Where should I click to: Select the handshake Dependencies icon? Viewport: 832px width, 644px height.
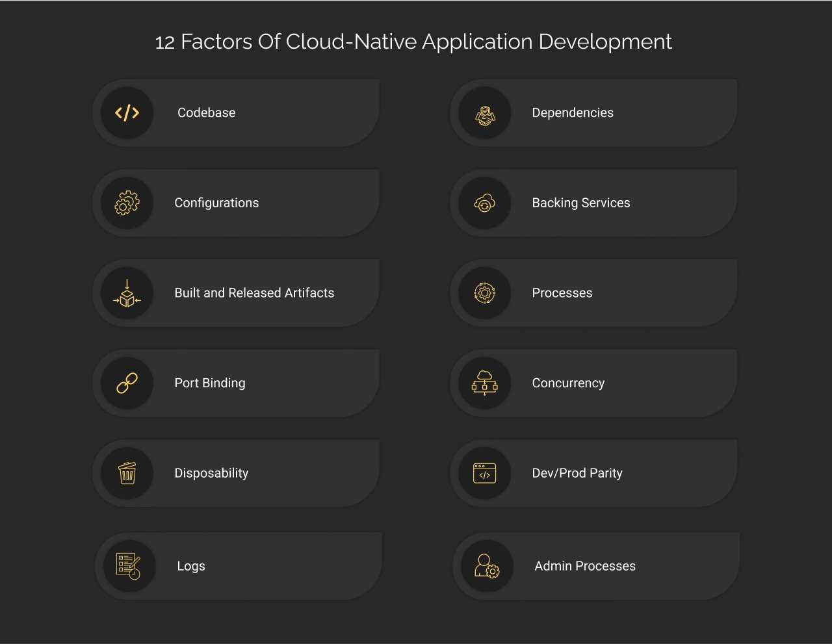(x=484, y=112)
